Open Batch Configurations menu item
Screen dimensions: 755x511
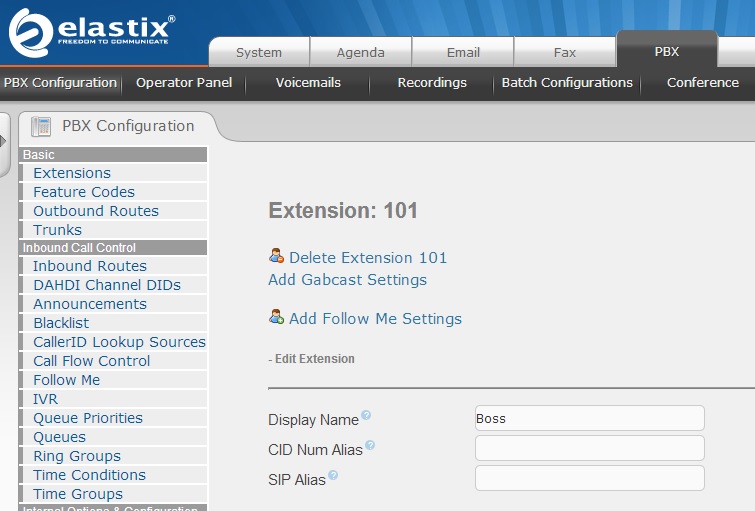tap(567, 83)
